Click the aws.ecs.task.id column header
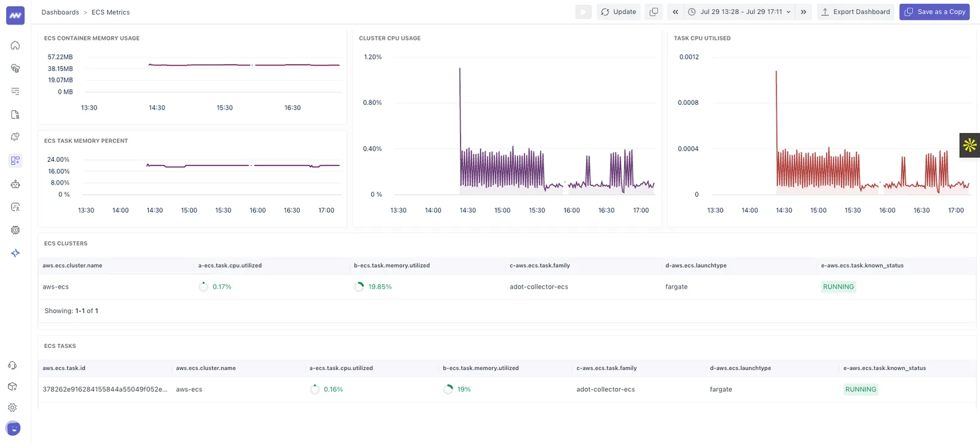This screenshot has width=980, height=443. tap(64, 368)
